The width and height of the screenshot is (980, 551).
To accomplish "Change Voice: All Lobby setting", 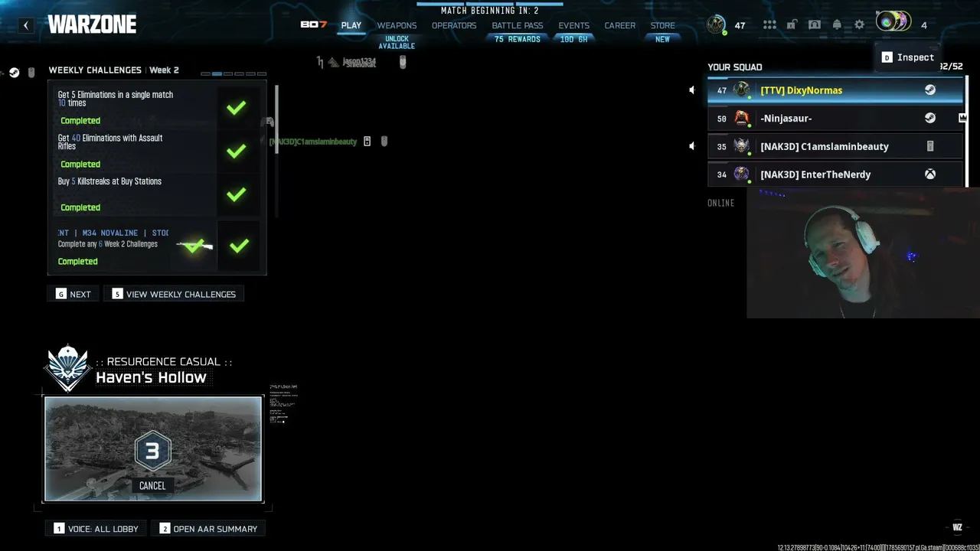I will [x=96, y=529].
